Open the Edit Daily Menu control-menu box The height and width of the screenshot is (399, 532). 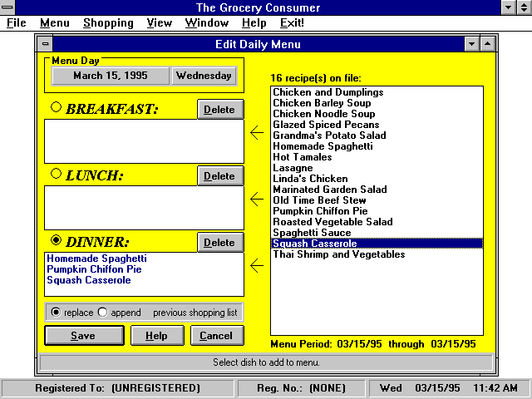click(46, 44)
